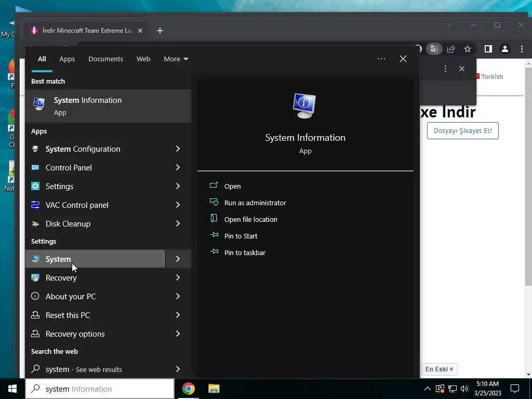Select the All search tab

(x=42, y=59)
